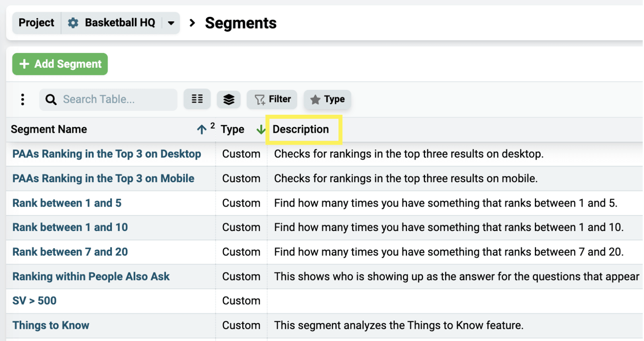This screenshot has height=341, width=644.
Task: Open the Filter button
Action: click(272, 99)
